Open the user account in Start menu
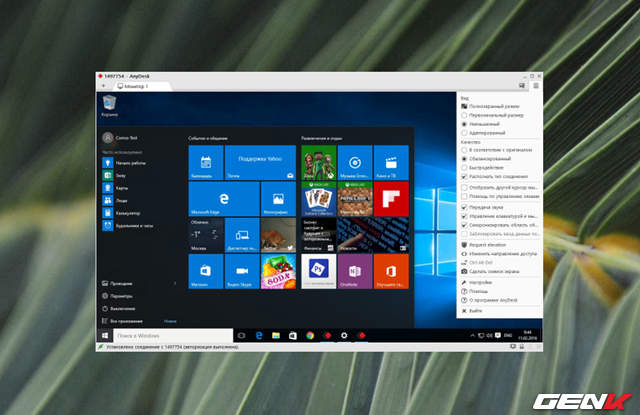 pos(120,138)
